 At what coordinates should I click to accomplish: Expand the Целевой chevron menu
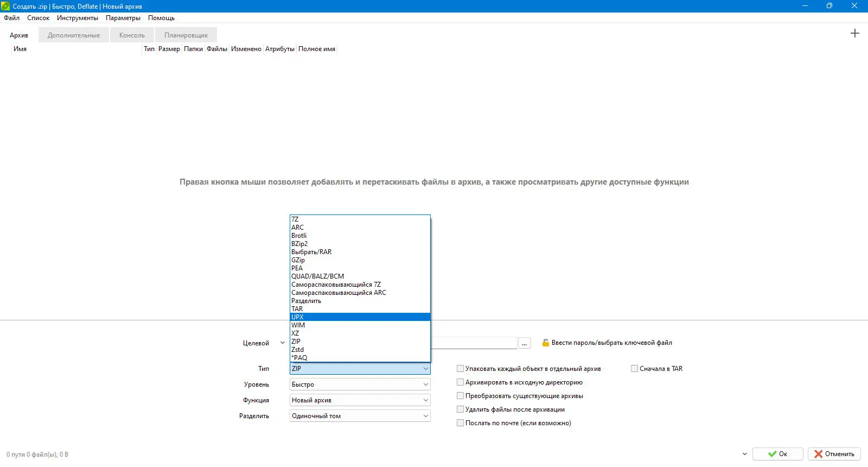click(x=282, y=343)
